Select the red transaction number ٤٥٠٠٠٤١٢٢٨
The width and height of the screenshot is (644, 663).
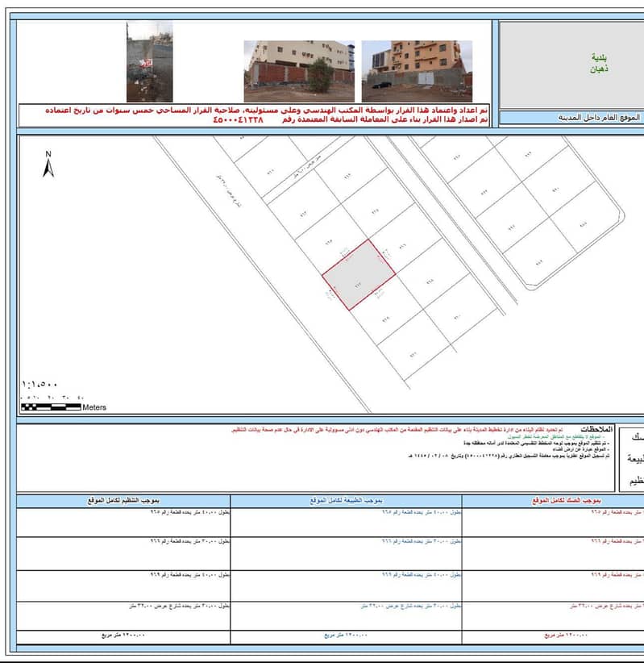(x=239, y=119)
